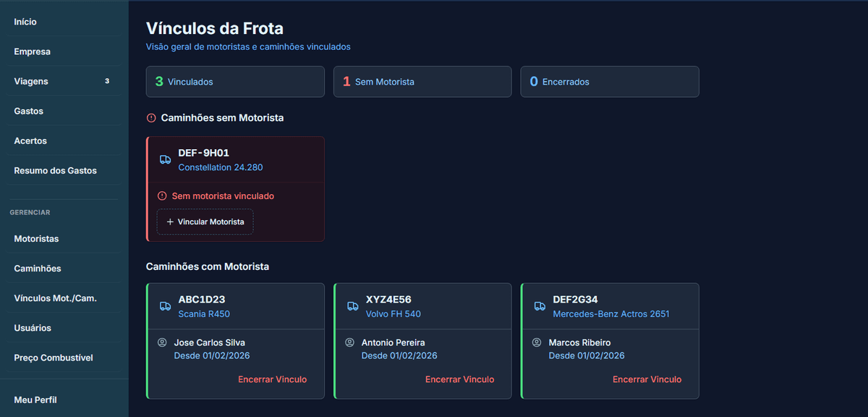The width and height of the screenshot is (868, 417).
Task: Click the truck icon on the DEF2G34 card
Action: 540,306
